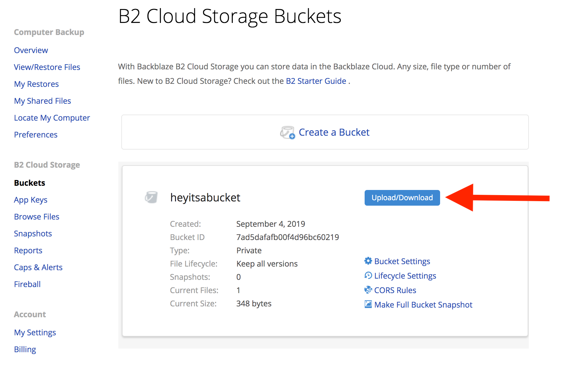The height and width of the screenshot is (392, 572).
Task: Click the B2 Cloud Storage section header
Action: pyautogui.click(x=47, y=165)
